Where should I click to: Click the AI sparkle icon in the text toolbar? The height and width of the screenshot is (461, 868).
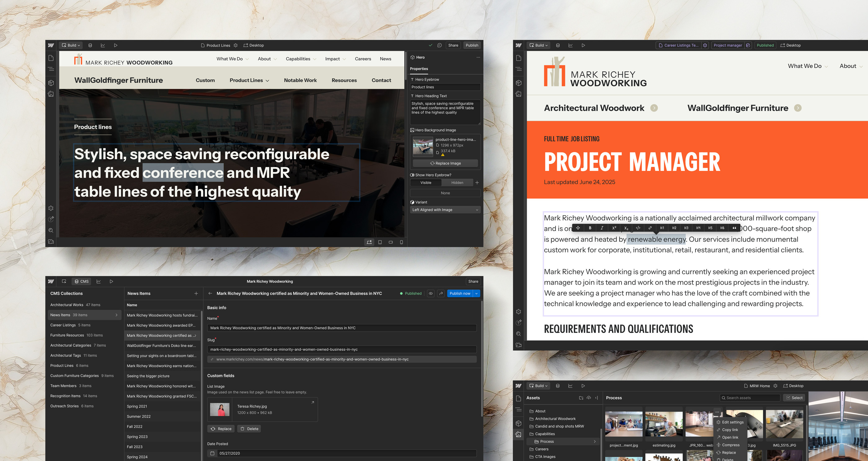578,228
